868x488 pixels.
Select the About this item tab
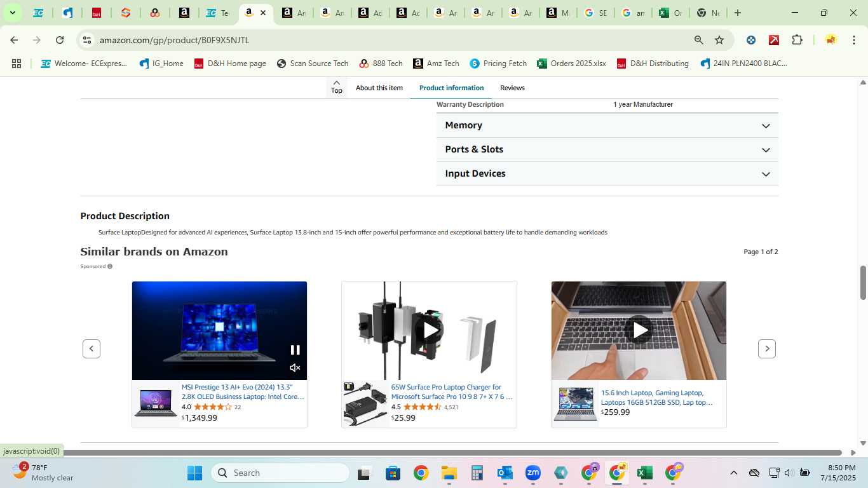click(379, 88)
